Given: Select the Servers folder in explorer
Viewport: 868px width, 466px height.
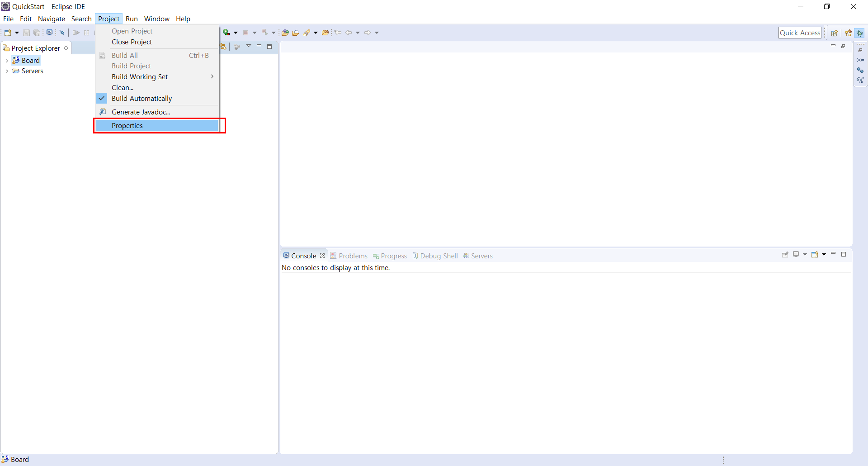Looking at the screenshot, I should click(x=28, y=71).
